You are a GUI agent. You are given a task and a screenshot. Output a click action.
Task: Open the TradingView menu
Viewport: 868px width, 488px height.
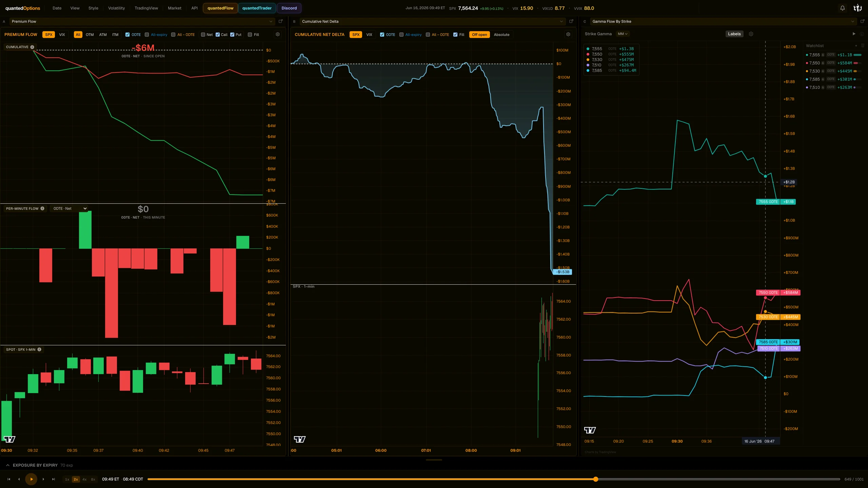[x=146, y=8]
